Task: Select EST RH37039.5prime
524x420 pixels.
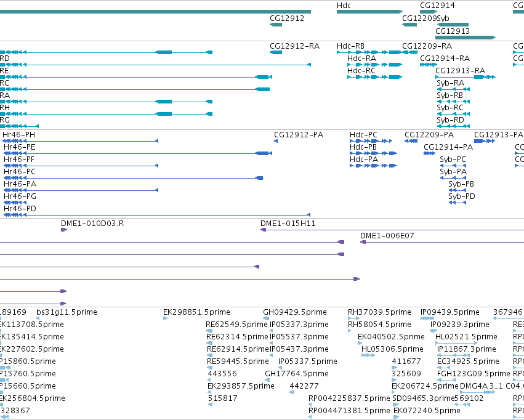Action: tap(379, 312)
